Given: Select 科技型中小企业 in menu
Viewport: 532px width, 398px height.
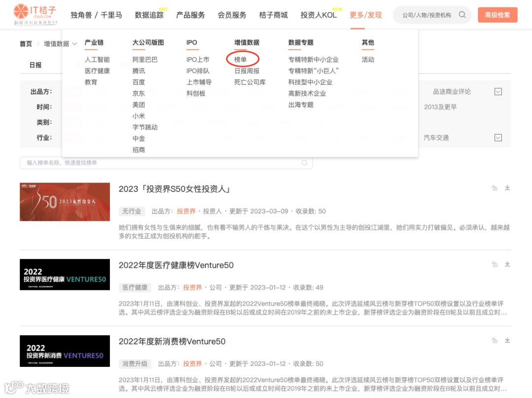Looking at the screenshot, I should point(310,82).
